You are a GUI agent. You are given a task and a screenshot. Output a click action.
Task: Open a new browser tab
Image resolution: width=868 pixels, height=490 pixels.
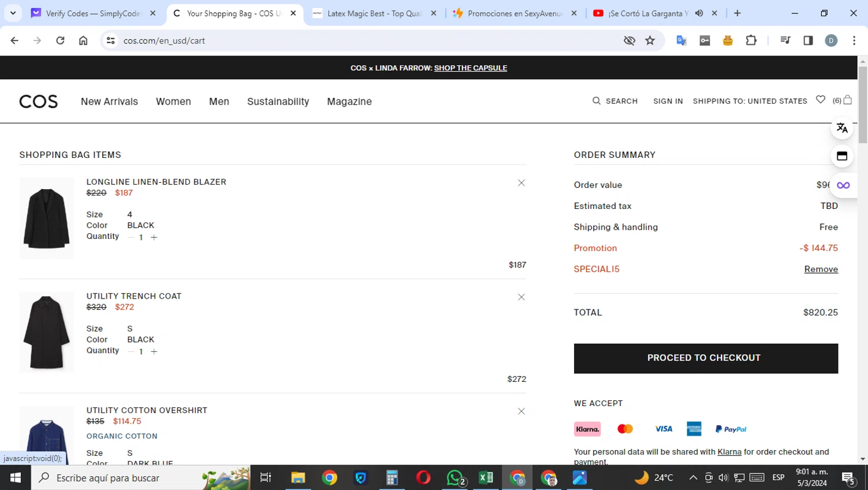point(737,13)
